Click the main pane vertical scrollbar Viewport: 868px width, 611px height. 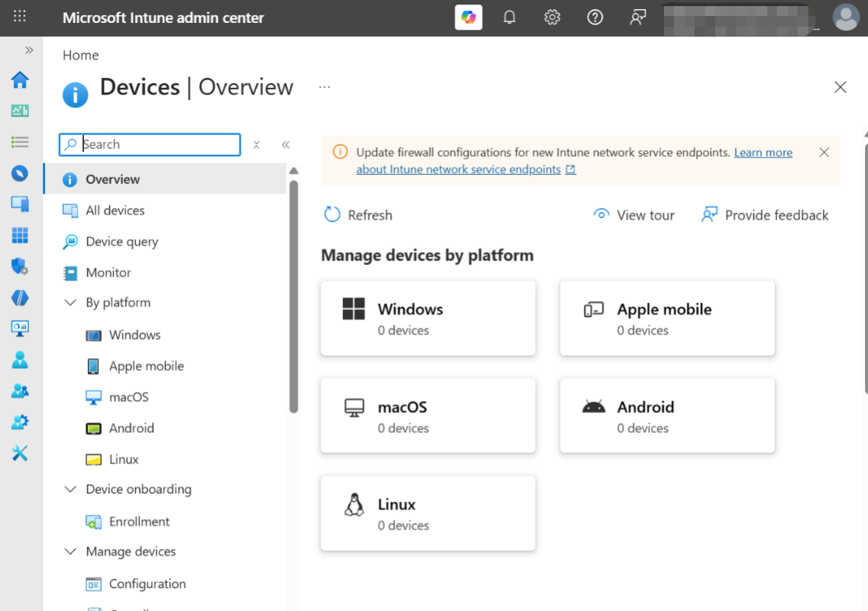pyautogui.click(x=865, y=268)
